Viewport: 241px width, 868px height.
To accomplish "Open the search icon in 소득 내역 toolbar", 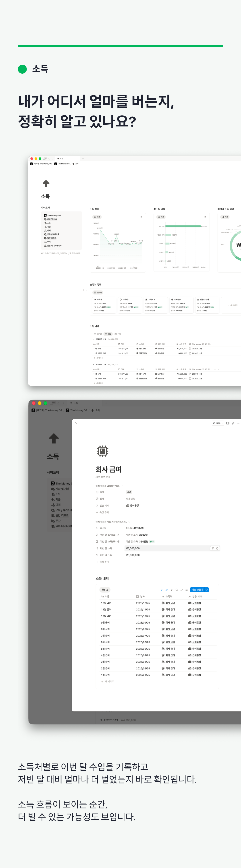I will click(177, 590).
